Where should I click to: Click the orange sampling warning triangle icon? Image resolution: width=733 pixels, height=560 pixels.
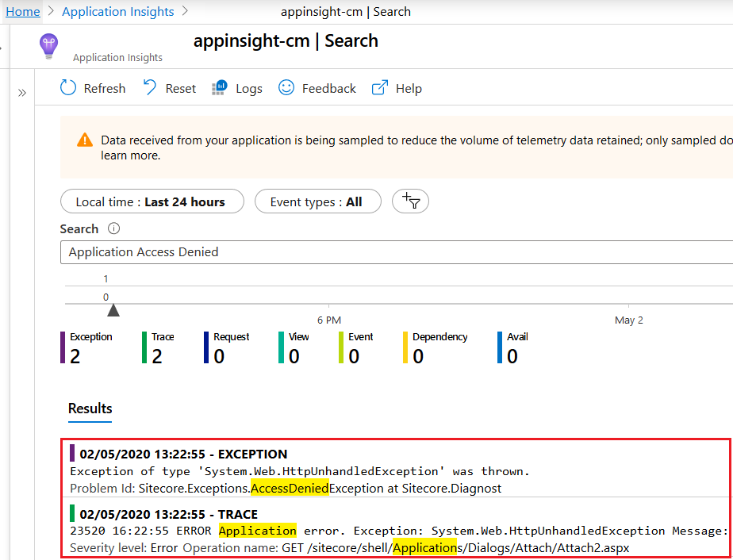tap(85, 140)
